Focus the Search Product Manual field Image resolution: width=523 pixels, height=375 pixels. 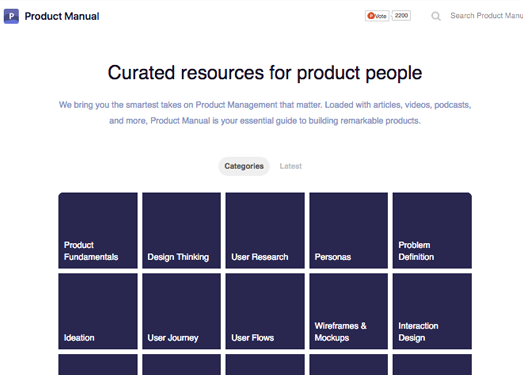click(x=486, y=16)
